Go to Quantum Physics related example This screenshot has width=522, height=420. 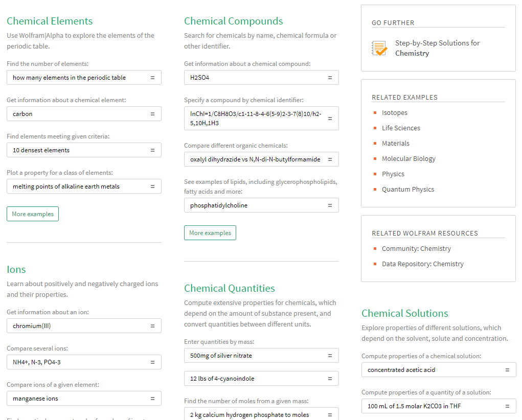pyautogui.click(x=407, y=190)
